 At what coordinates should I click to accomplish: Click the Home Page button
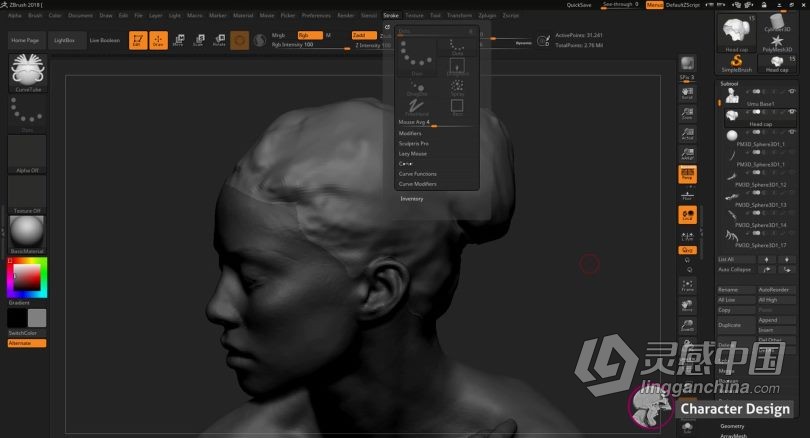[25, 40]
